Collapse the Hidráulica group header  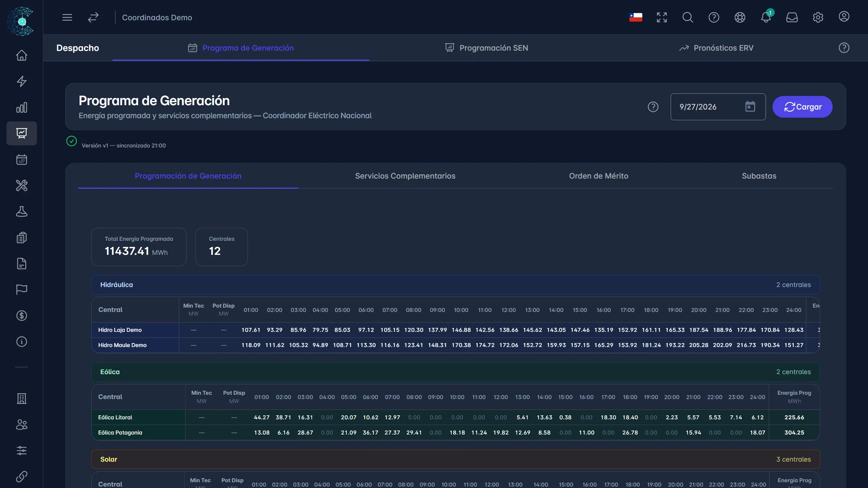pyautogui.click(x=455, y=285)
